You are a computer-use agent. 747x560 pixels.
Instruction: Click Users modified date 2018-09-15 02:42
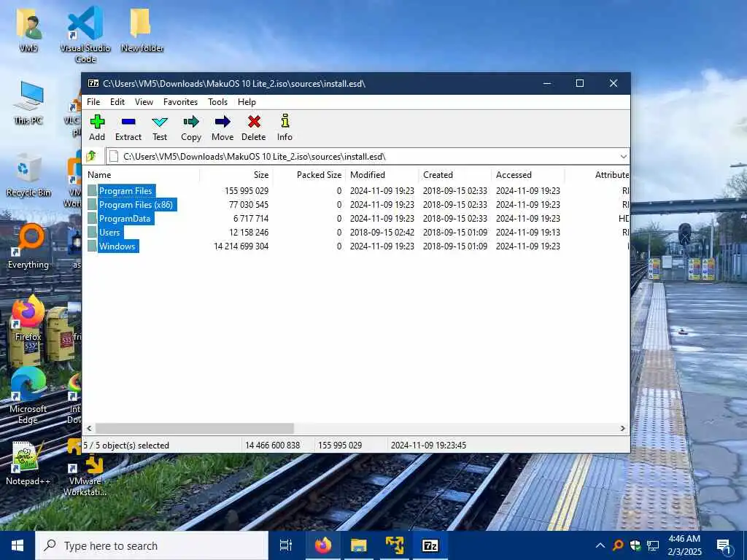pyautogui.click(x=382, y=233)
